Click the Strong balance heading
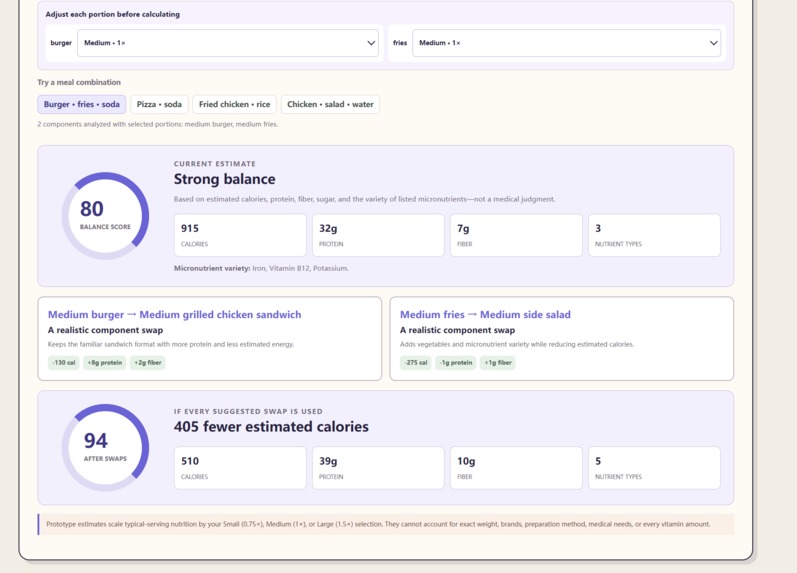 coord(225,179)
